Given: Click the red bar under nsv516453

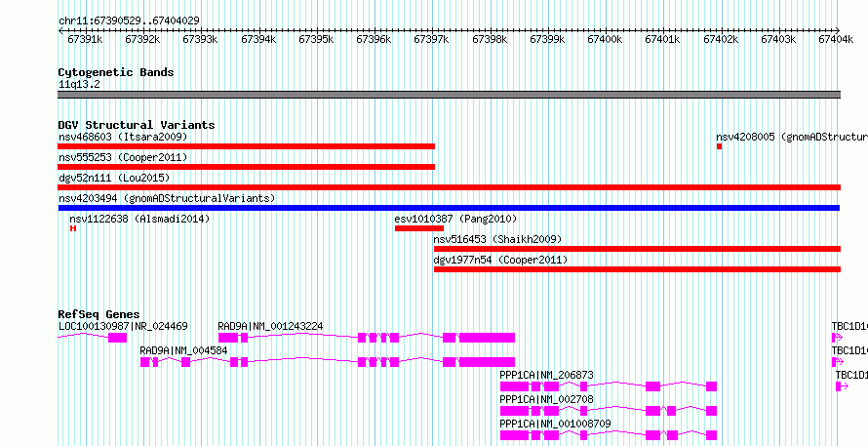Looking at the screenshot, I should tap(638, 249).
